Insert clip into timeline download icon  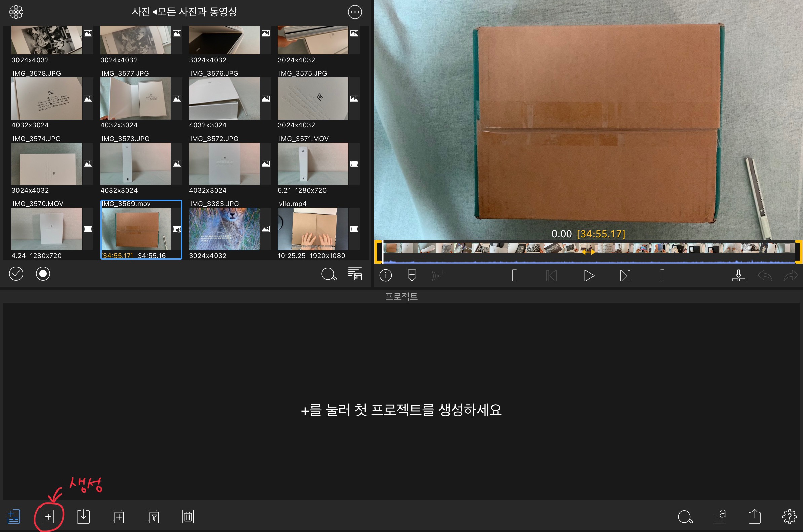click(x=738, y=275)
